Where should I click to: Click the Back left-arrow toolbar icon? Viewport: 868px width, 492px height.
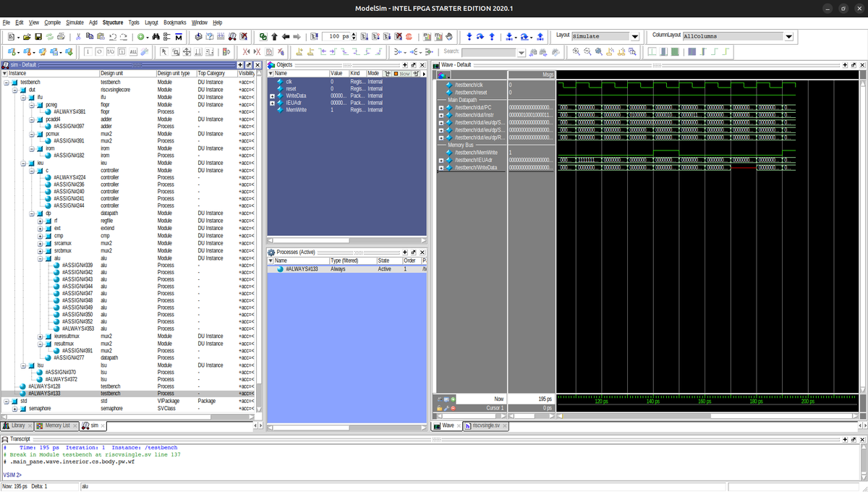pyautogui.click(x=286, y=36)
